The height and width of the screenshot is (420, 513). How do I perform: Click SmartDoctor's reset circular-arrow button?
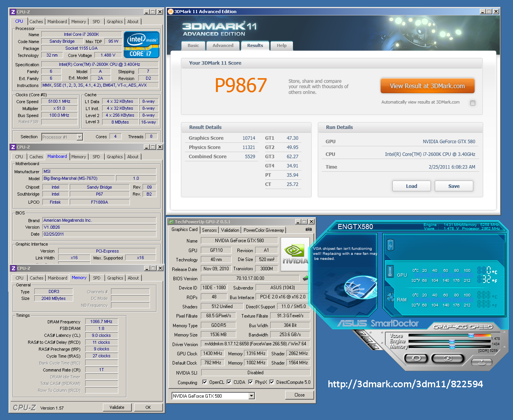tap(416, 358)
